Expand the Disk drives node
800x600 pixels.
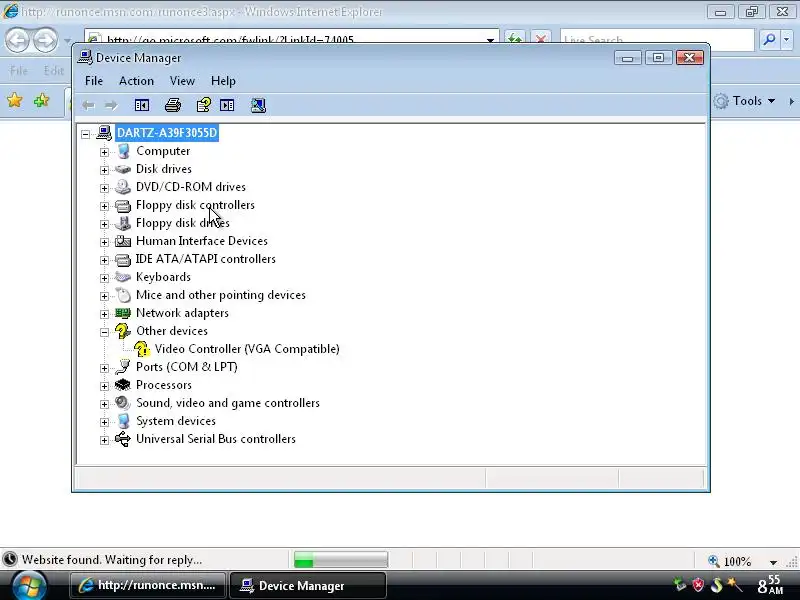pos(104,170)
